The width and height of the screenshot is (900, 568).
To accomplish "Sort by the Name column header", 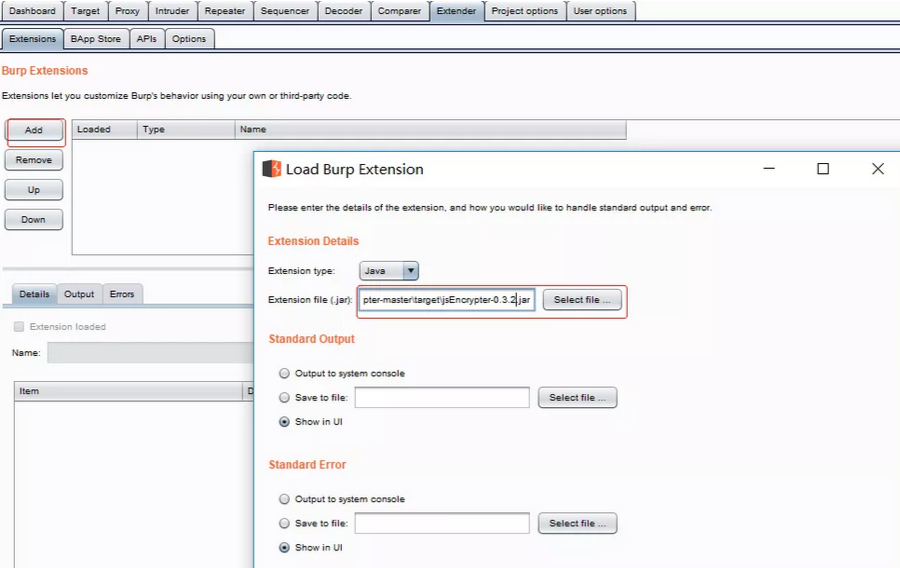I will pos(430,129).
